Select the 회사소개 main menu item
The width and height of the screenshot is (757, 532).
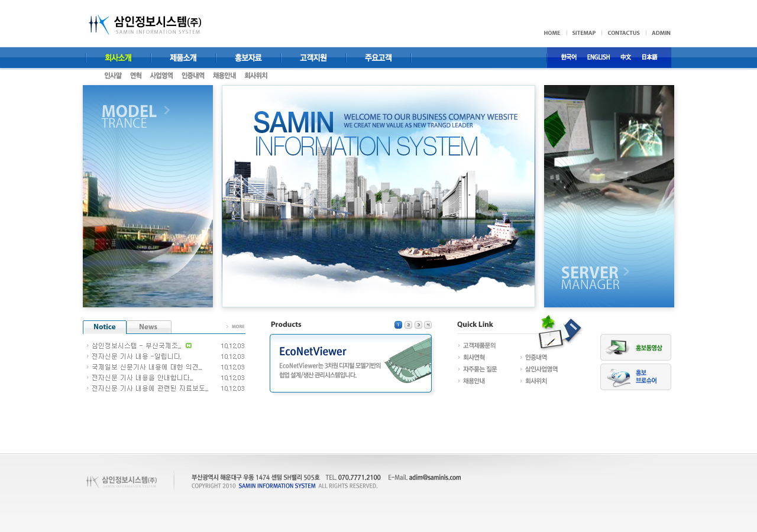[118, 58]
